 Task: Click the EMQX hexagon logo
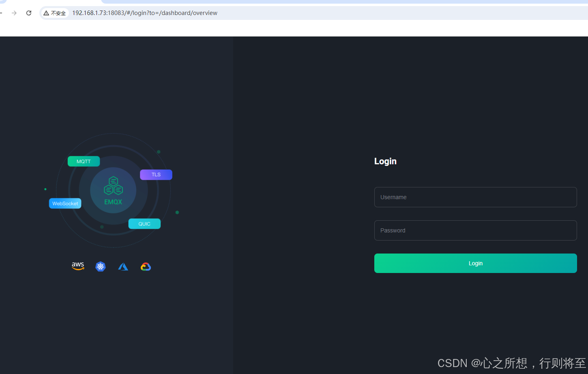113,186
